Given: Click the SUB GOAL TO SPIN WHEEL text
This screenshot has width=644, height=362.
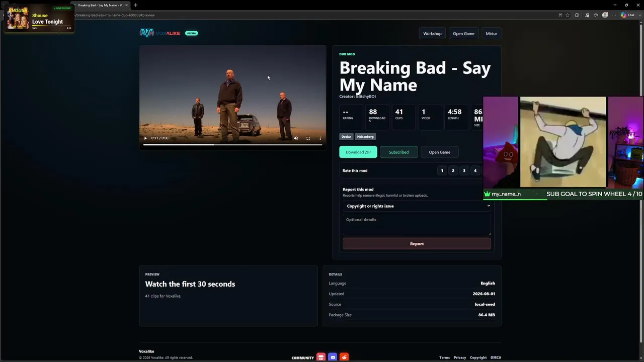Looking at the screenshot, I should [594, 194].
